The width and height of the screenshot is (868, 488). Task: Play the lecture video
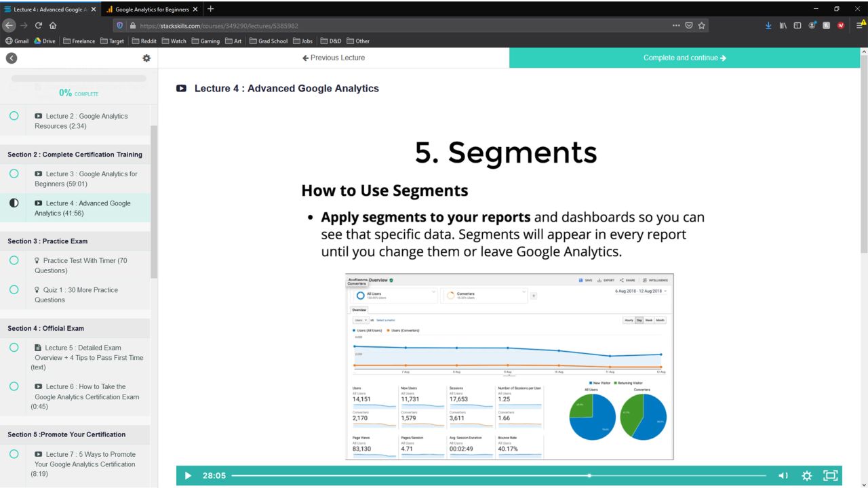pos(189,476)
